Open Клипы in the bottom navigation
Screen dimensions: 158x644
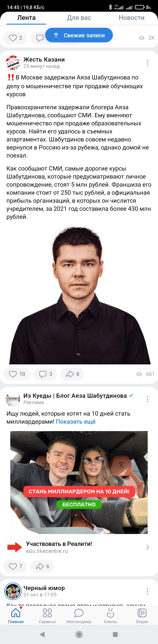click(110, 616)
